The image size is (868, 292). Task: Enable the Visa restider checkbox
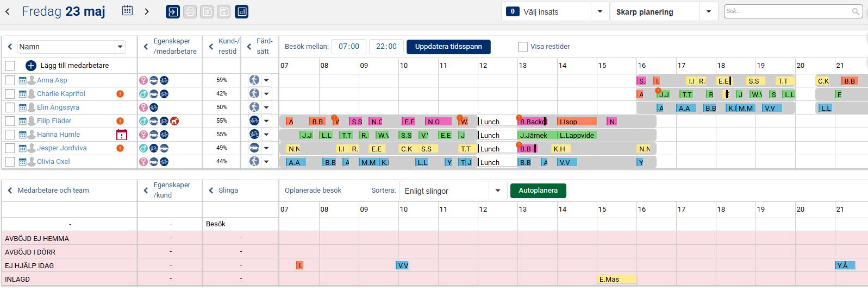click(523, 47)
